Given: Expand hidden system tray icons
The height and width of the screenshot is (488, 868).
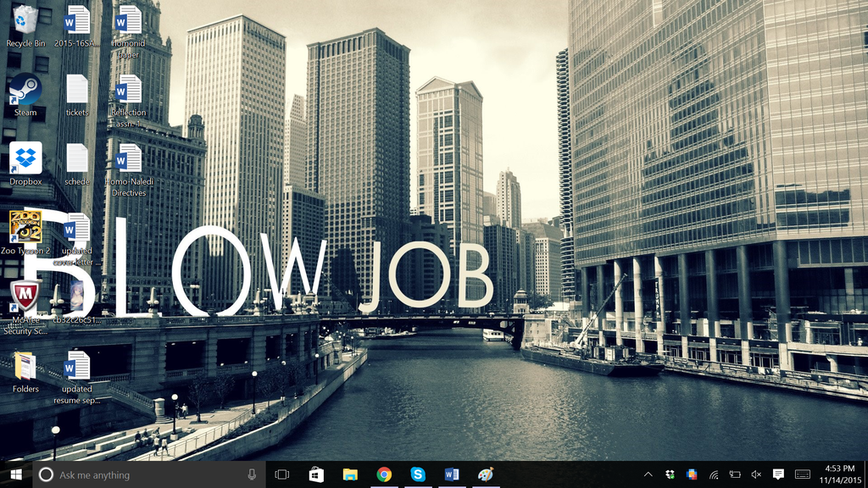Looking at the screenshot, I should [648, 474].
